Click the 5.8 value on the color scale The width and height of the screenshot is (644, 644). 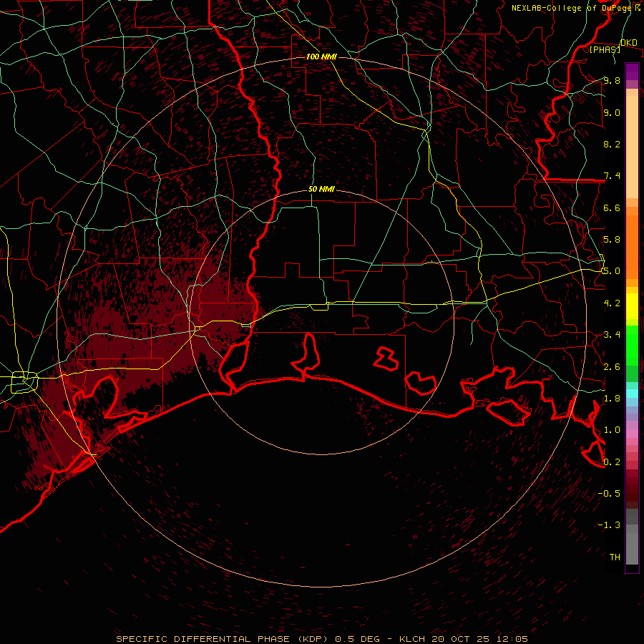click(612, 240)
